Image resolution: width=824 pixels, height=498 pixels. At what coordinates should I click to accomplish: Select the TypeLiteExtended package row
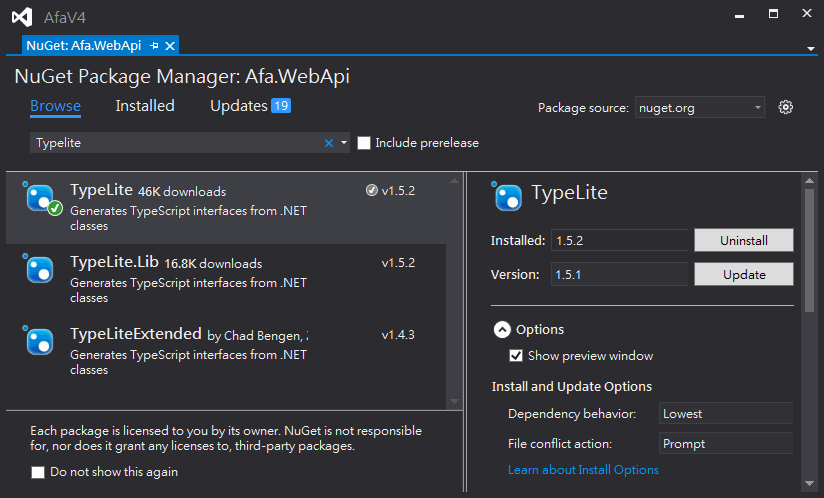(x=226, y=351)
